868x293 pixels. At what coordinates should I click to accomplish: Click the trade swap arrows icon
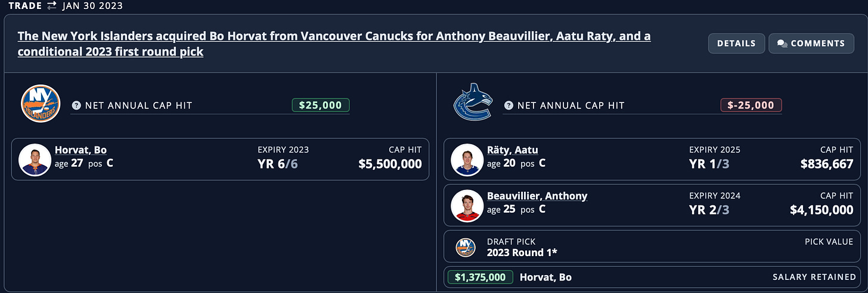51,6
